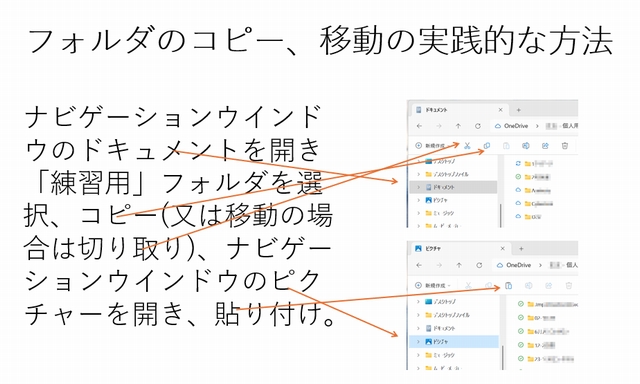Click the Cut scissors icon in the ドキュメント window
640x384 pixels.
pos(467,146)
